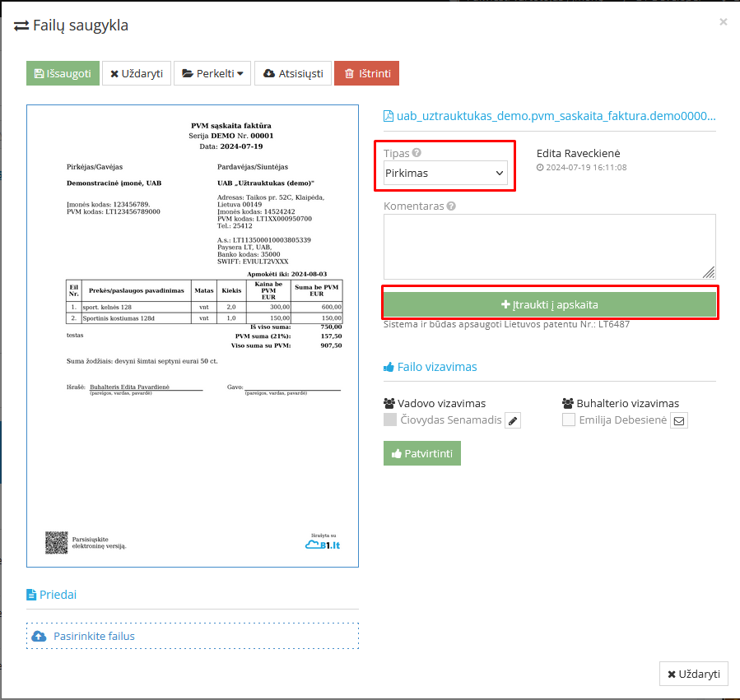Open the Tipas dropdown showing Pirkimas
The height and width of the screenshot is (700, 740).
pos(445,173)
